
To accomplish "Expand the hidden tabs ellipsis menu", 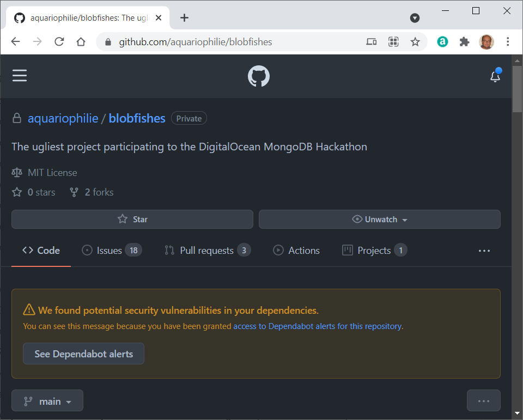I will coord(484,250).
